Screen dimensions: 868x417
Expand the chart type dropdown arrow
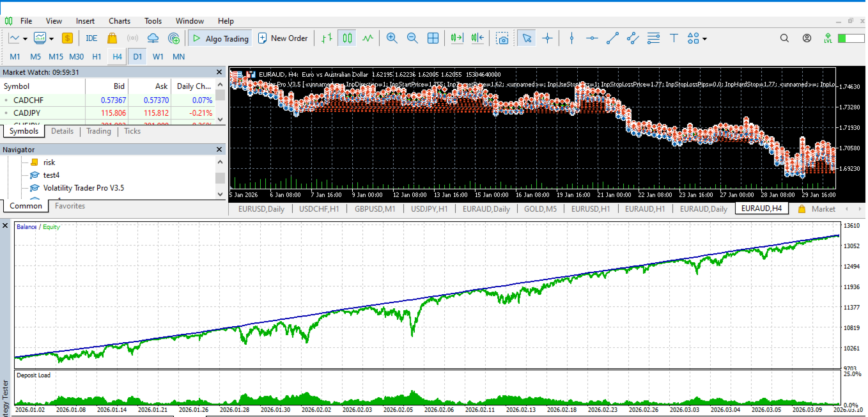[x=25, y=38]
